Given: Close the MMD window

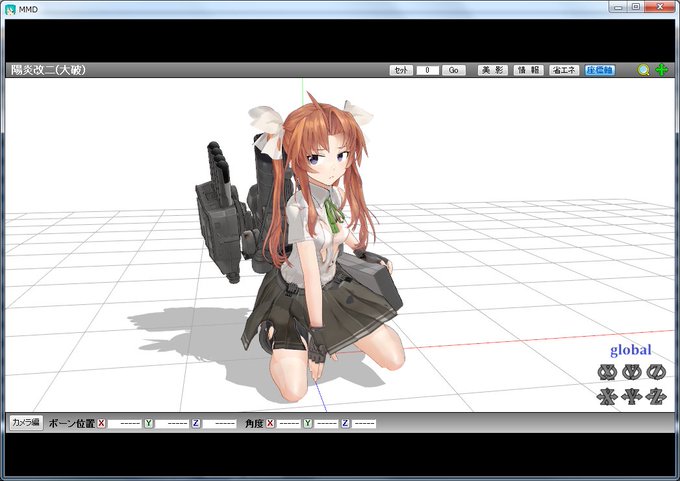Looking at the screenshot, I should tap(660, 7).
